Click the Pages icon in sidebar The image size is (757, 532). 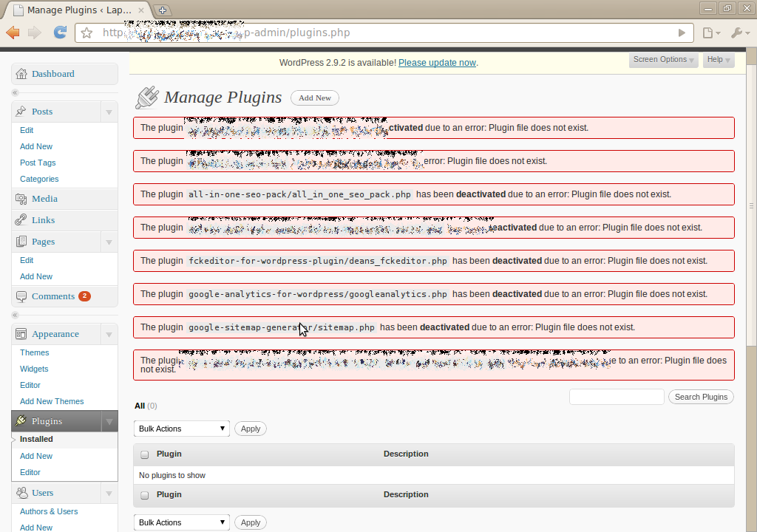point(21,242)
